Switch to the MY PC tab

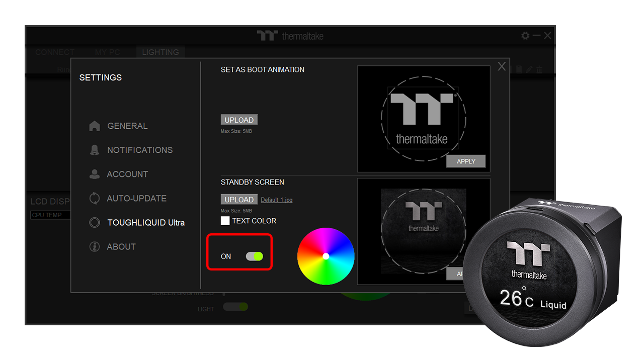click(108, 52)
